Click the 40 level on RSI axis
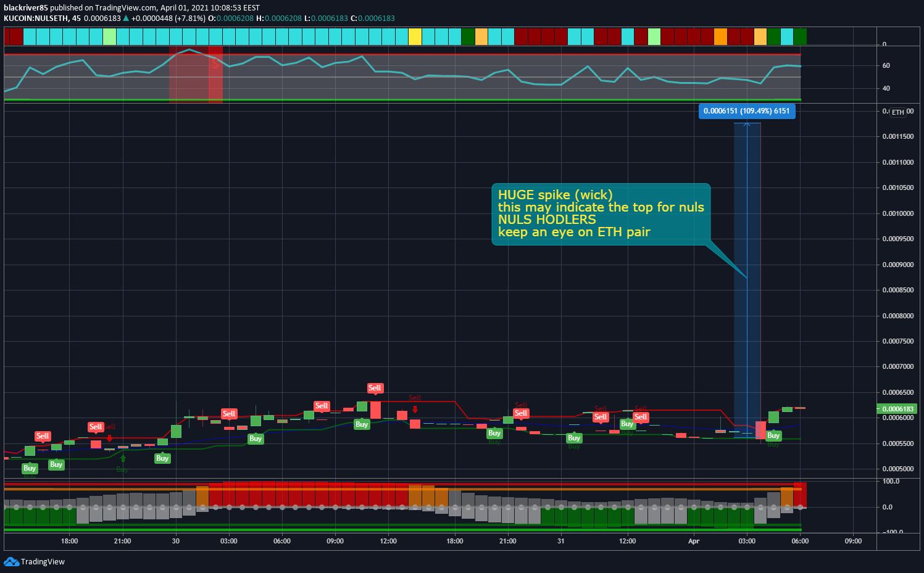Screen dimensions: 924x573 coord(886,88)
